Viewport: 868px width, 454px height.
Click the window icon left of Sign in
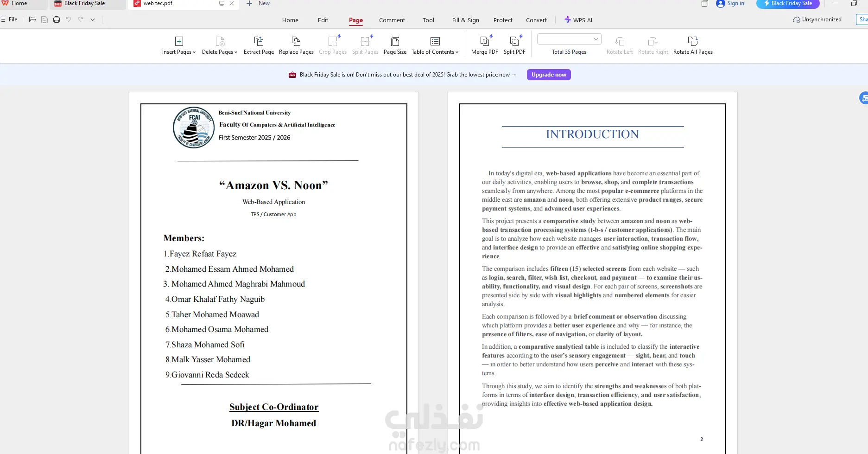(705, 4)
